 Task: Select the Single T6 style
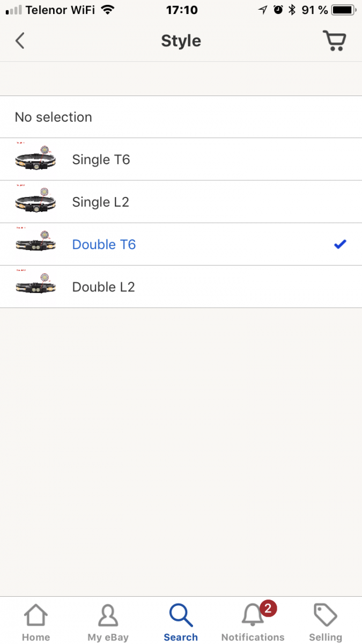(x=101, y=159)
